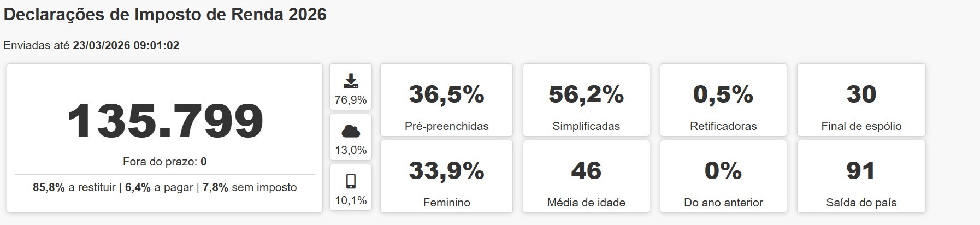Click the cloud icon showing 13,0%

click(351, 131)
